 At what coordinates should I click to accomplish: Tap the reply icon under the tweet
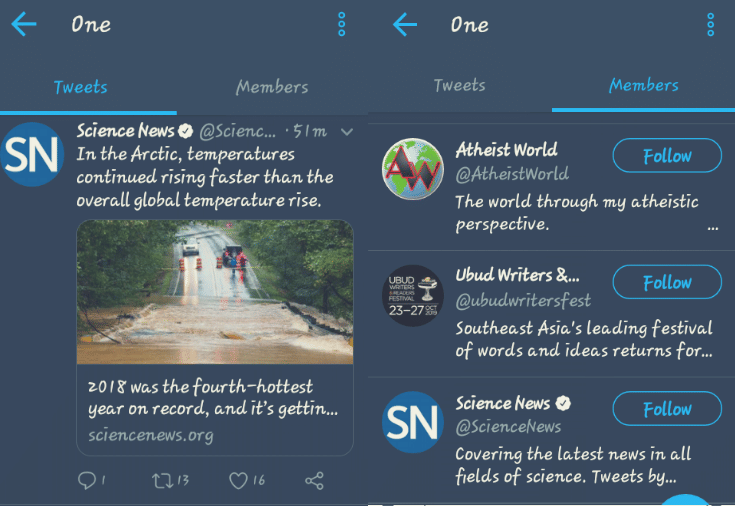(x=87, y=481)
